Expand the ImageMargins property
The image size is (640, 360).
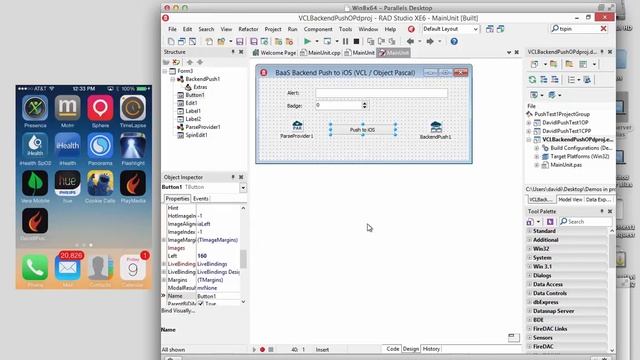(x=164, y=240)
